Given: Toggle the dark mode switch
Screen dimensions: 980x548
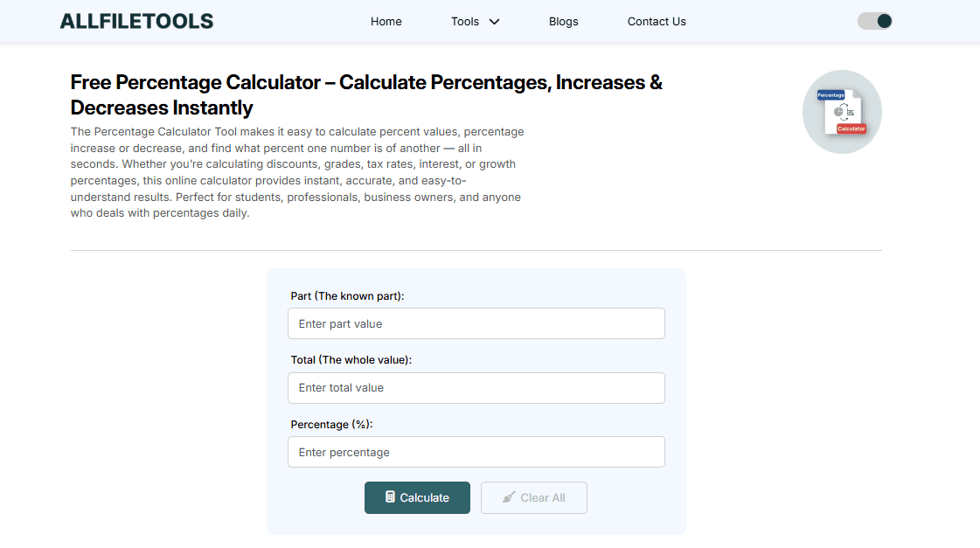Looking at the screenshot, I should click(874, 21).
